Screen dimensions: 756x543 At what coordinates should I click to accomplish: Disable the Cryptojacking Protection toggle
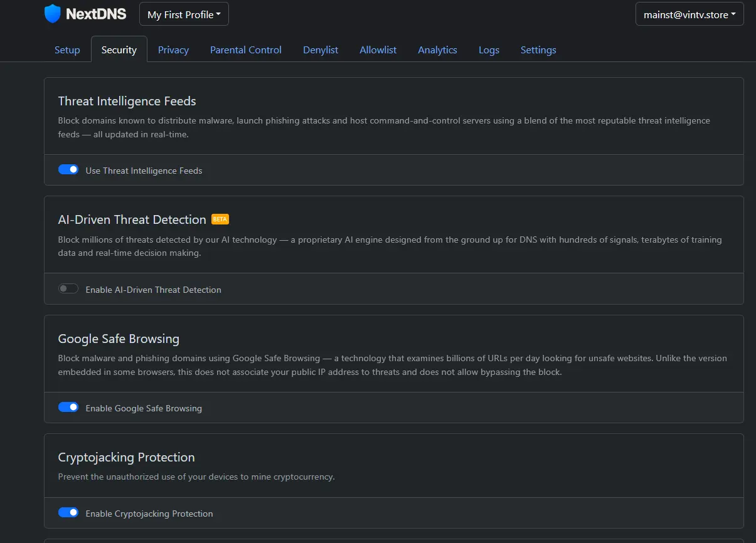[68, 513]
